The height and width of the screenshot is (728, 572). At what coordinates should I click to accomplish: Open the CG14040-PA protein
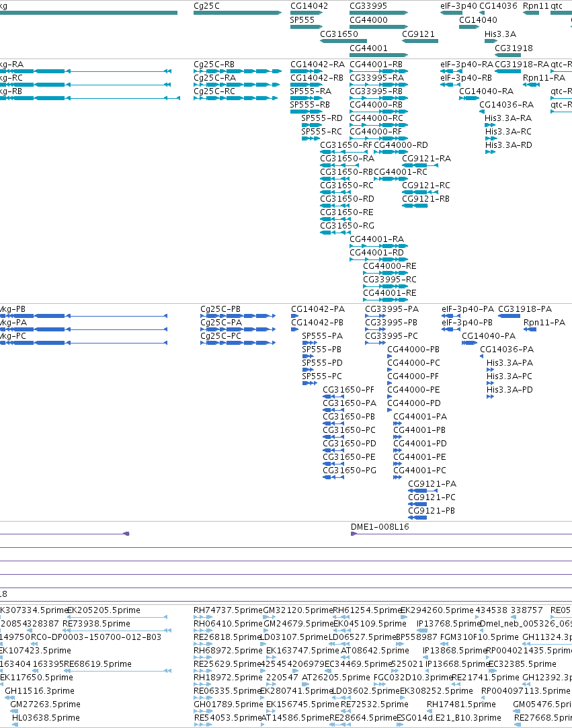click(x=469, y=343)
